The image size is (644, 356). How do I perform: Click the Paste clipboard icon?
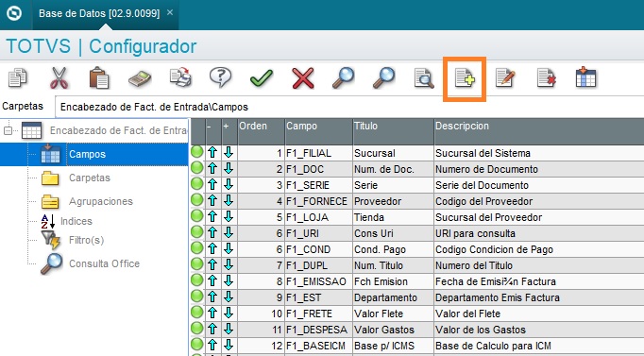click(x=99, y=78)
